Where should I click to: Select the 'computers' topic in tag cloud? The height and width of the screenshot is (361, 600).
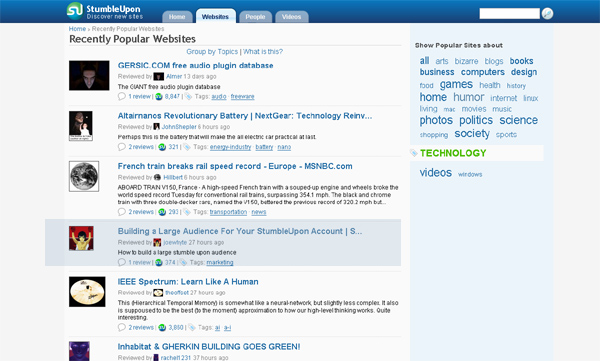click(483, 72)
